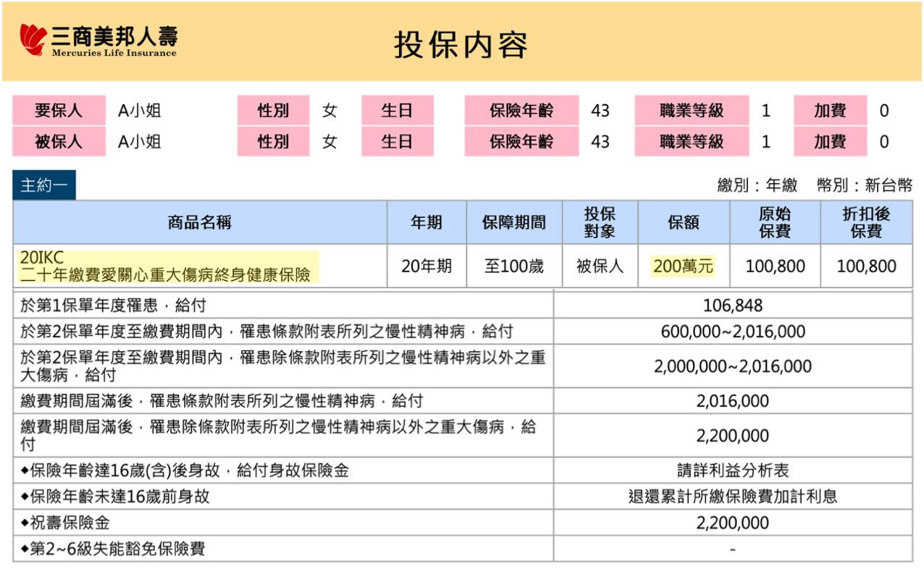Click age value 43 in the 要保人 row
Screen dimensions: 924x574
click(600, 111)
